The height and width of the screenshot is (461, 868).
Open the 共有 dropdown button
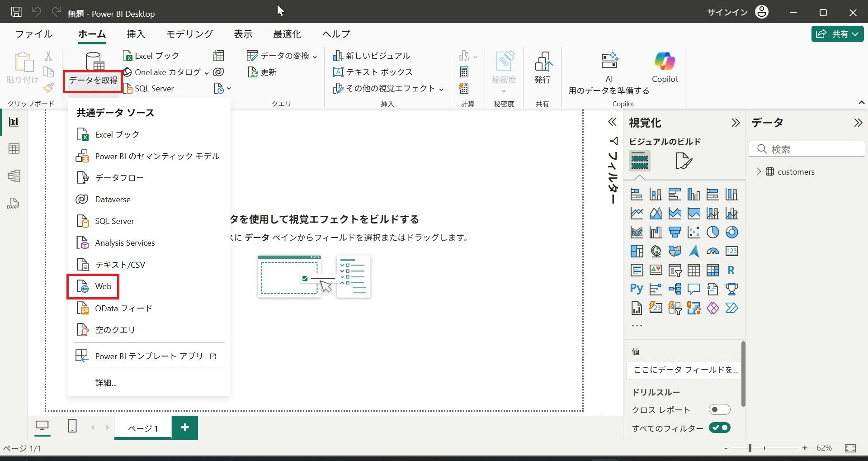point(837,34)
